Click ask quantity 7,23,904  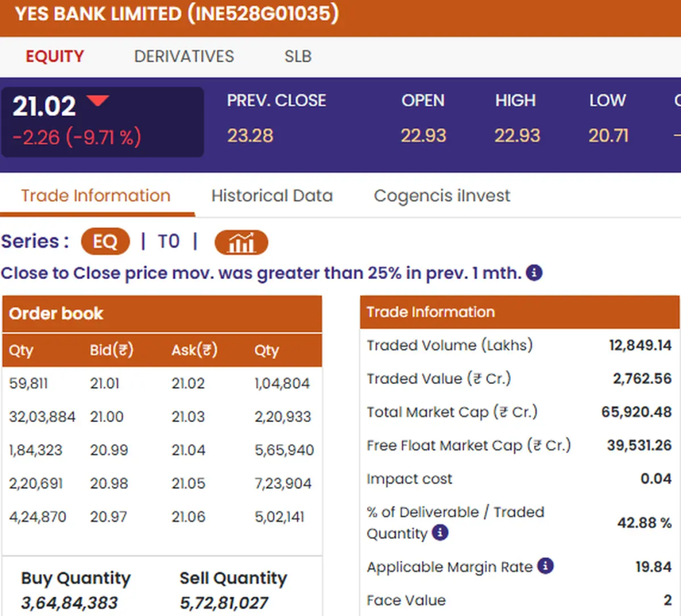tap(283, 484)
